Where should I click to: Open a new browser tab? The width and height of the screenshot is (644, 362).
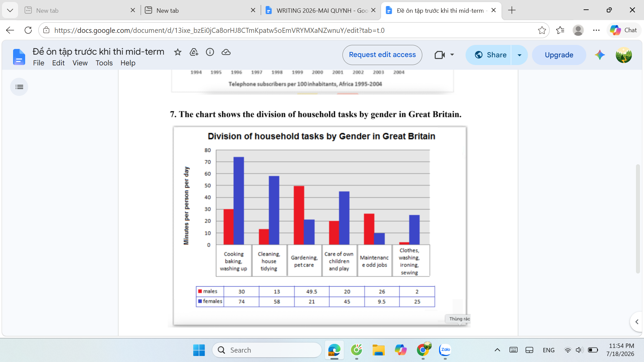512,10
